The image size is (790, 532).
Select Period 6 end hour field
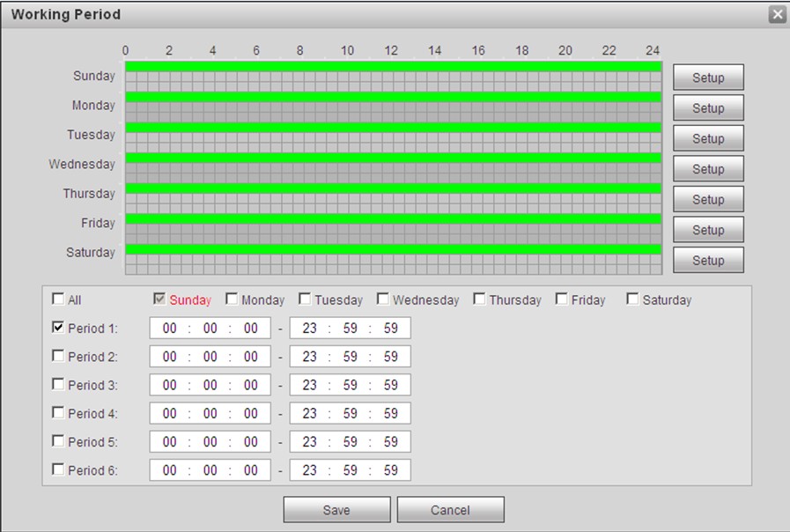tap(310, 470)
